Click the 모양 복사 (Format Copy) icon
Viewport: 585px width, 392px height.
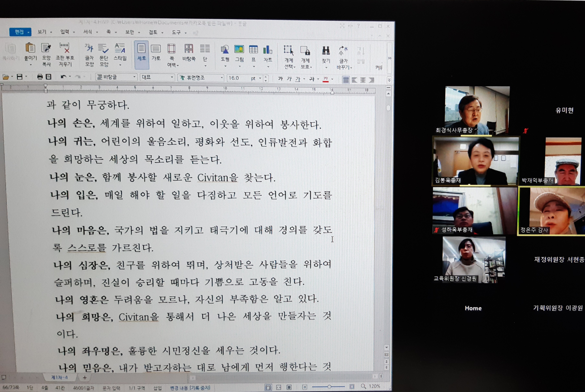(x=46, y=48)
